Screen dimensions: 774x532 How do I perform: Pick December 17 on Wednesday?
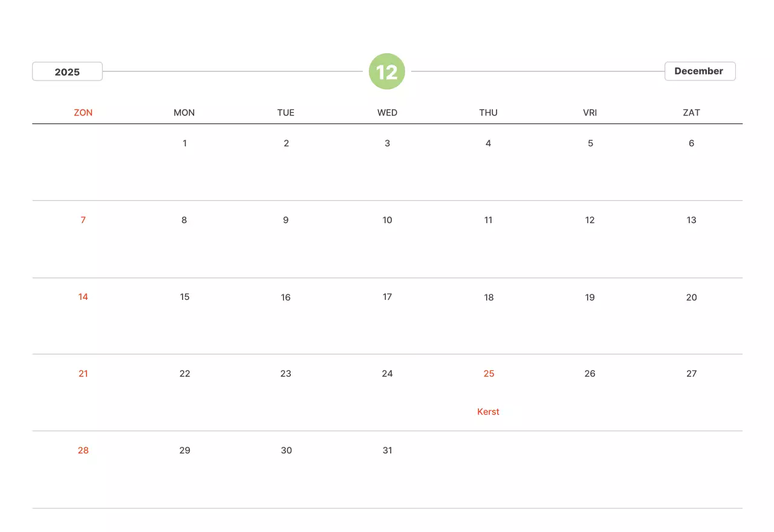click(x=387, y=297)
